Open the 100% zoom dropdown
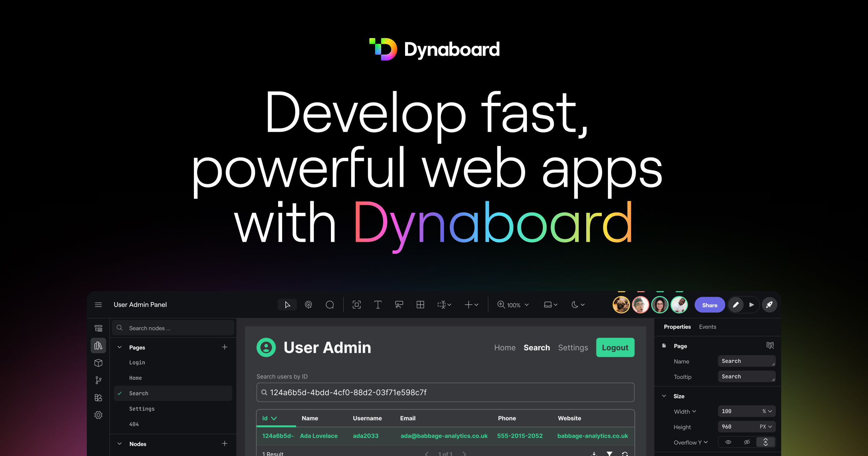 (512, 304)
